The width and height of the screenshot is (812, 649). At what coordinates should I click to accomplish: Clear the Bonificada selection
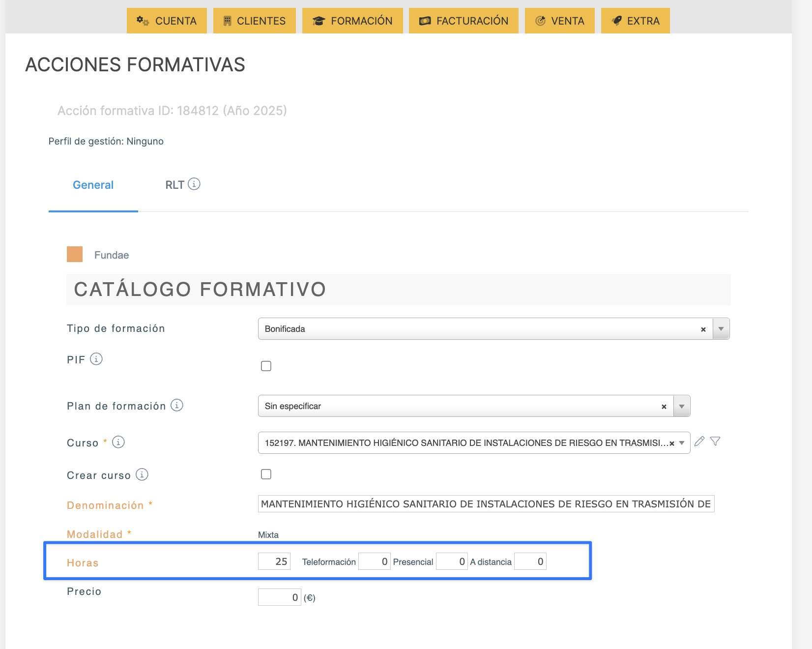click(703, 329)
